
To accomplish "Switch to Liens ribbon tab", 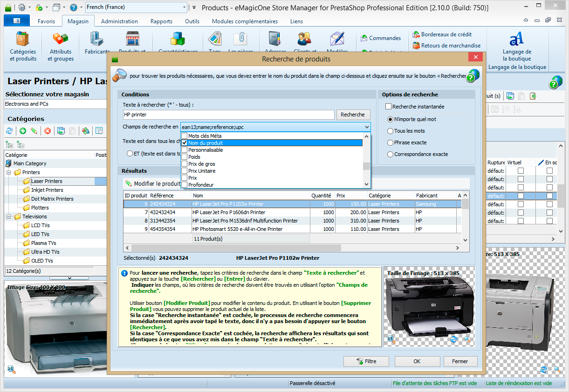I will coord(296,21).
